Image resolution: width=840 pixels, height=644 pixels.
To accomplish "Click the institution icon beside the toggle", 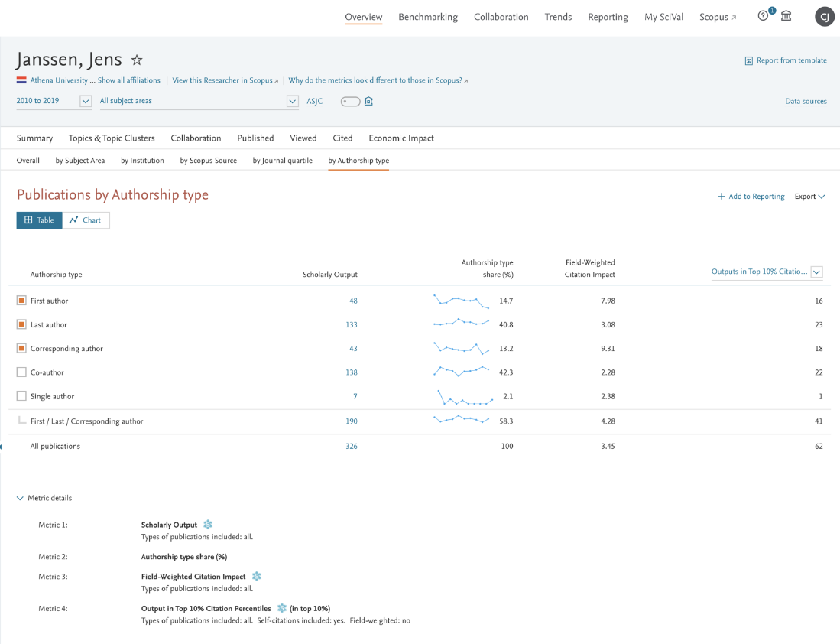I will click(x=368, y=102).
